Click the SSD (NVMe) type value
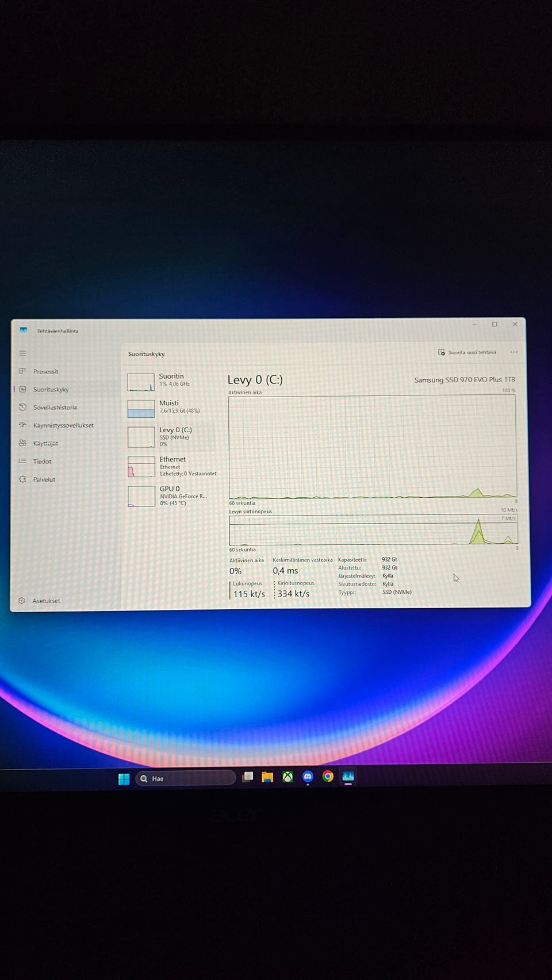The image size is (552, 980). click(397, 592)
